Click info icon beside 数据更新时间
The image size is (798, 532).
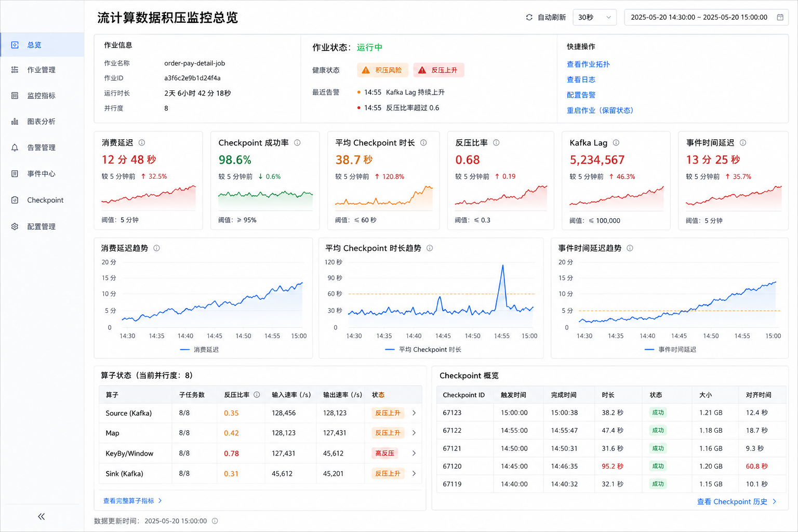(215, 521)
